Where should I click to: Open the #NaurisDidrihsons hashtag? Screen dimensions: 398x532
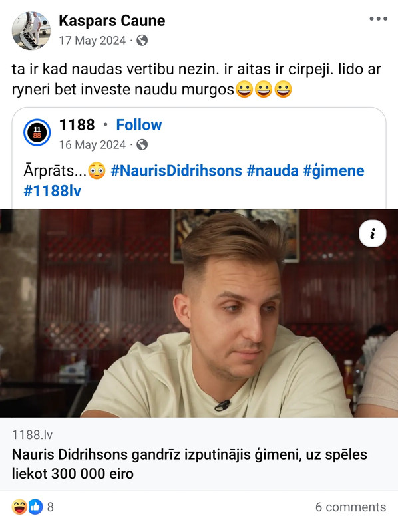pyautogui.click(x=176, y=171)
